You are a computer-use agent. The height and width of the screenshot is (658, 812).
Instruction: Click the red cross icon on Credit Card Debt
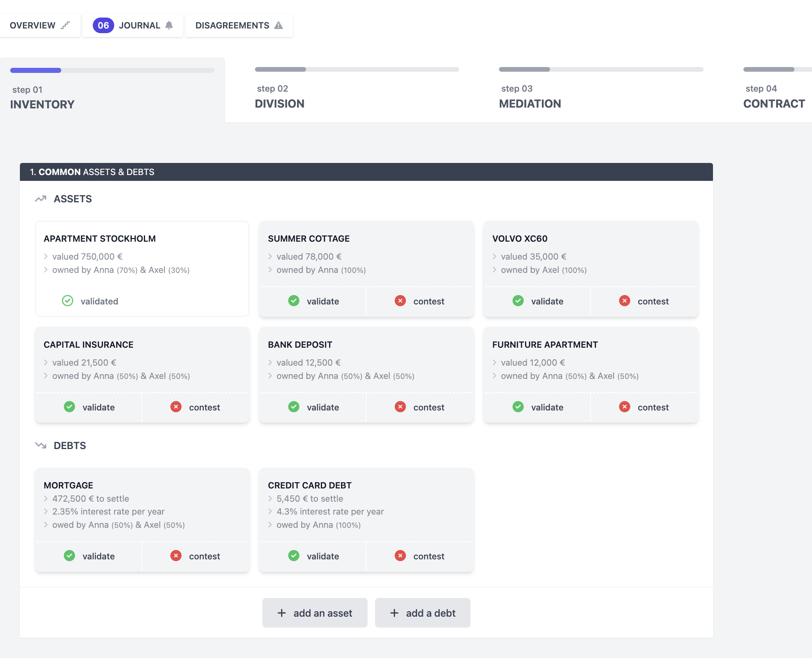tap(400, 556)
